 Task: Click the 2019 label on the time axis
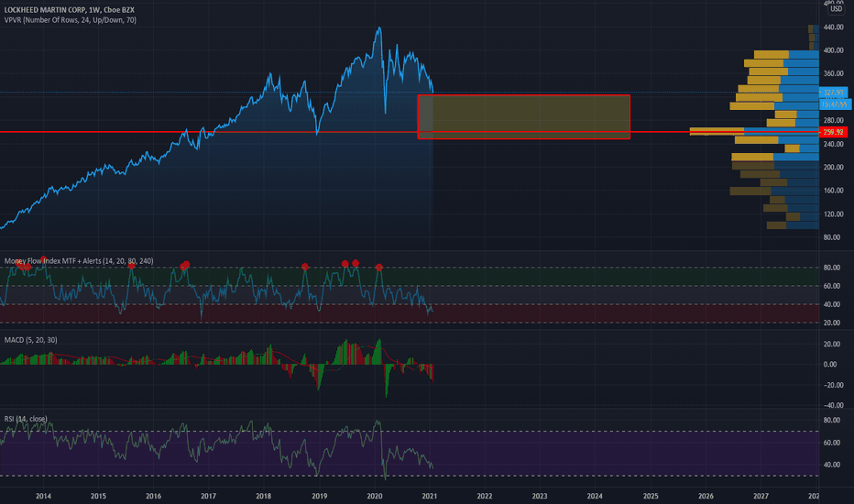pyautogui.click(x=319, y=496)
